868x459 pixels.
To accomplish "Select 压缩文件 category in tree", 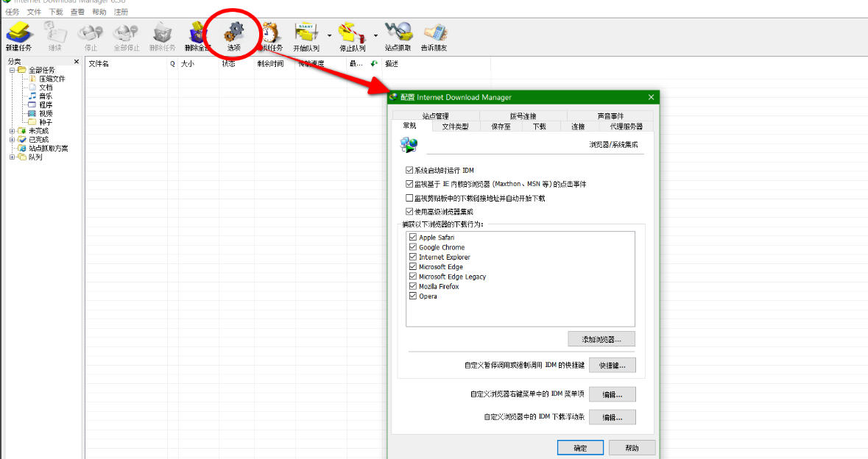I will [52, 79].
